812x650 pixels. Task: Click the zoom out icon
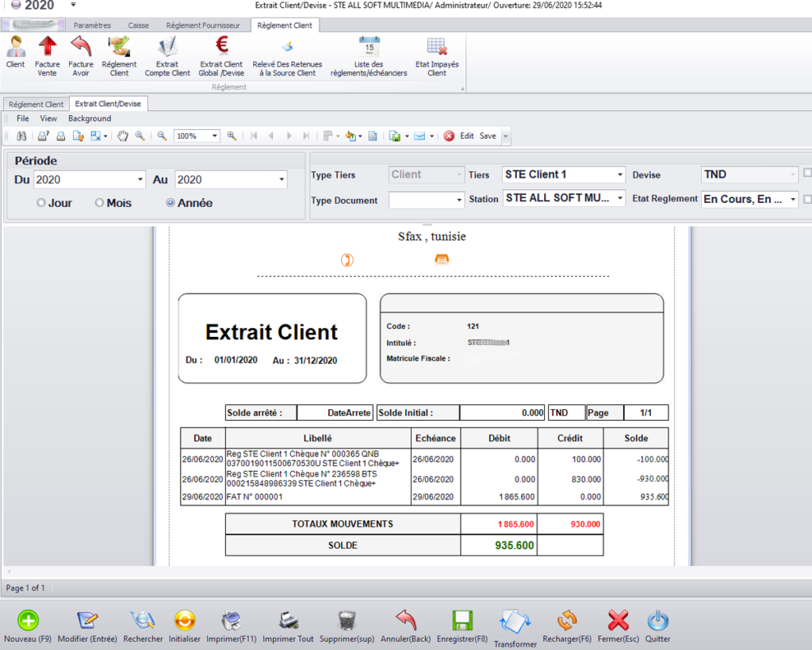click(x=162, y=136)
